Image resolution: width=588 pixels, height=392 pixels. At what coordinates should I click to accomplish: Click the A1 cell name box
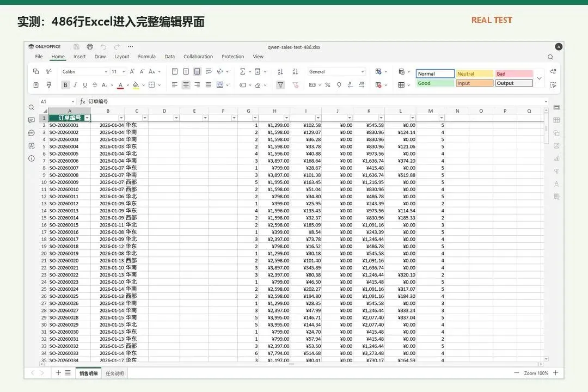[x=57, y=102]
